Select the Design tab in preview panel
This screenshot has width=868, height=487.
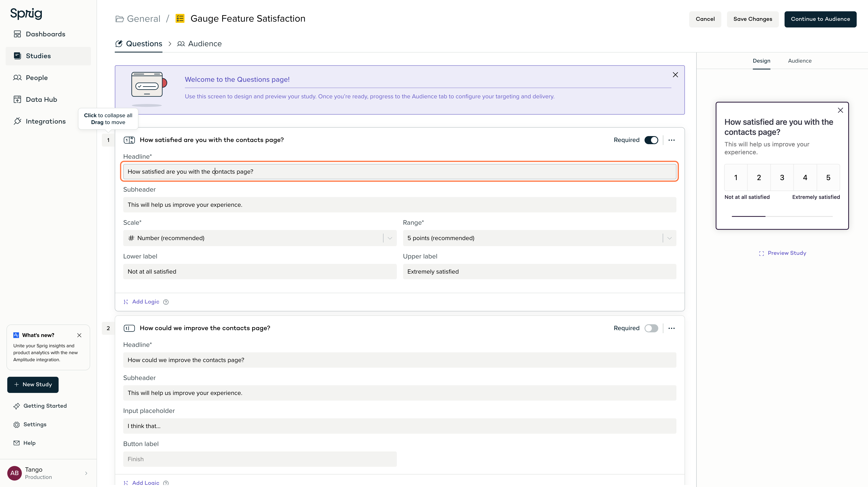pos(761,61)
